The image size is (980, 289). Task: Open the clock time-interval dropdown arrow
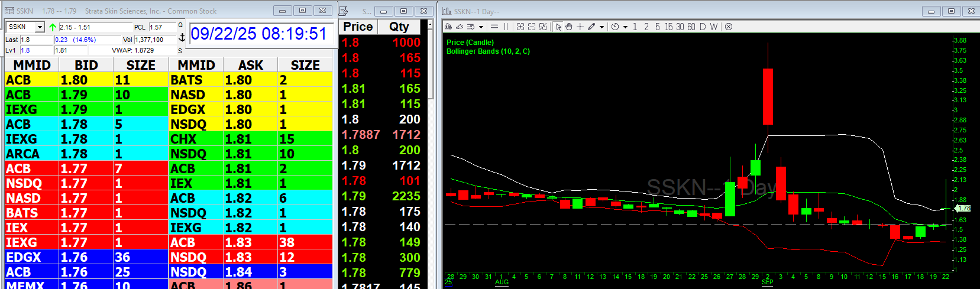[625, 27]
